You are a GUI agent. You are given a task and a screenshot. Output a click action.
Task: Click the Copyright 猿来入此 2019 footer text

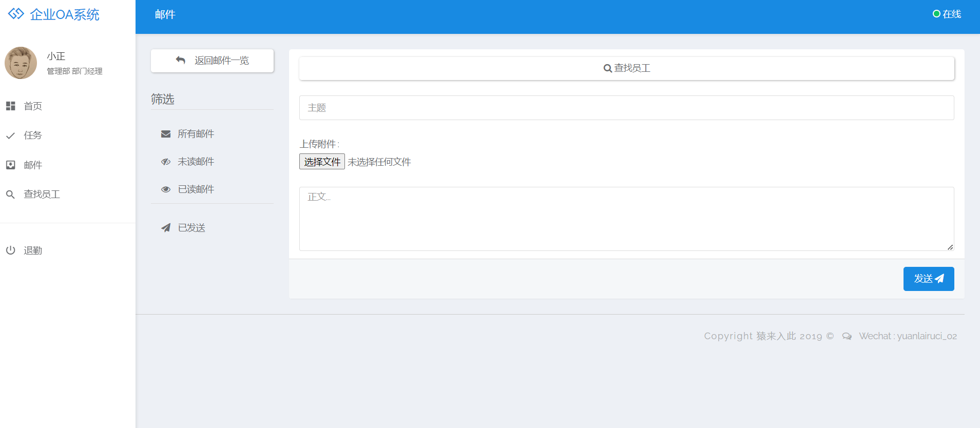coord(769,336)
